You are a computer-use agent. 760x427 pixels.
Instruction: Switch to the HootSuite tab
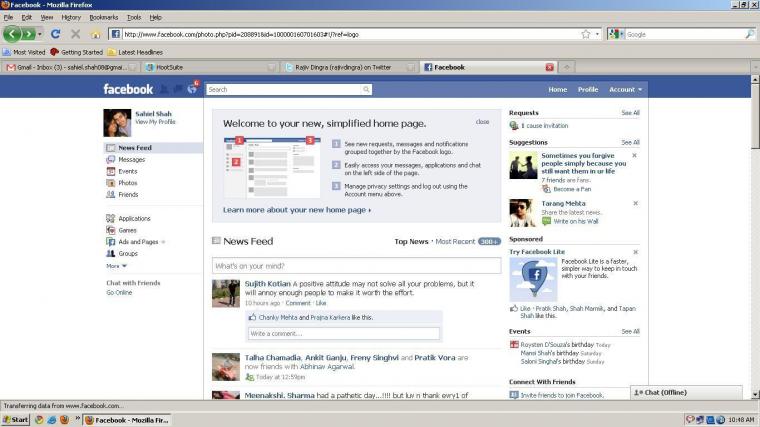(x=210, y=67)
